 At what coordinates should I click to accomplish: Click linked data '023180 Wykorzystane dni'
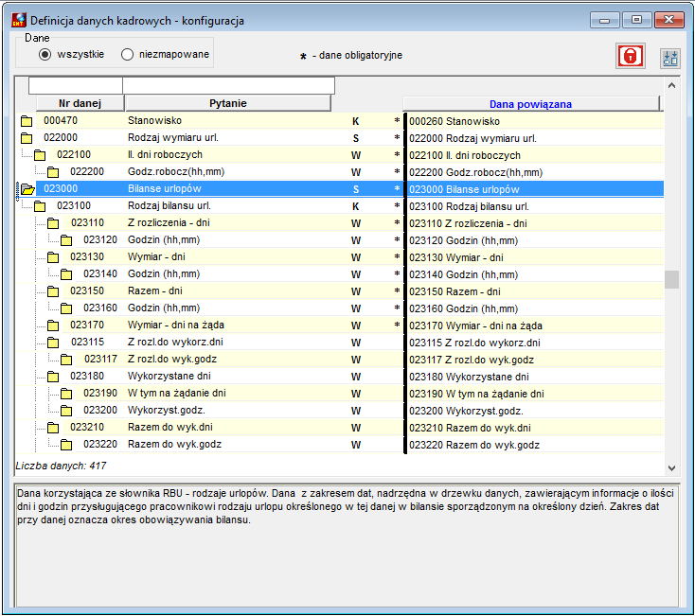(469, 378)
